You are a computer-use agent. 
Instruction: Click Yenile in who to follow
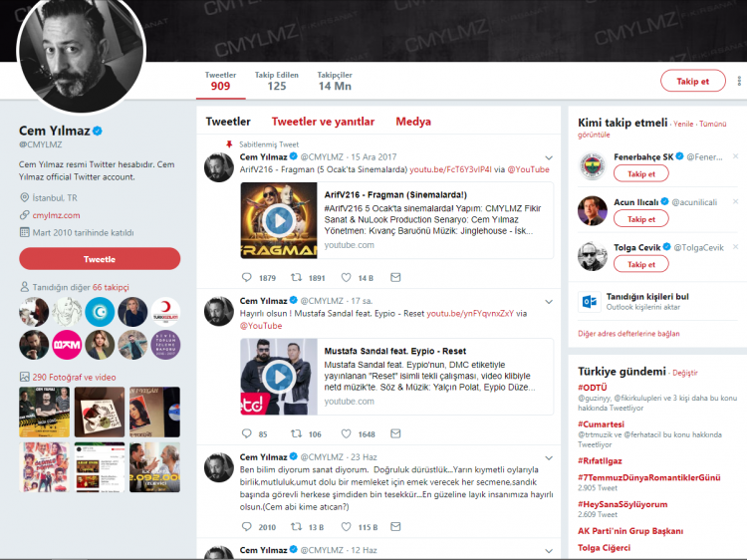click(x=683, y=124)
